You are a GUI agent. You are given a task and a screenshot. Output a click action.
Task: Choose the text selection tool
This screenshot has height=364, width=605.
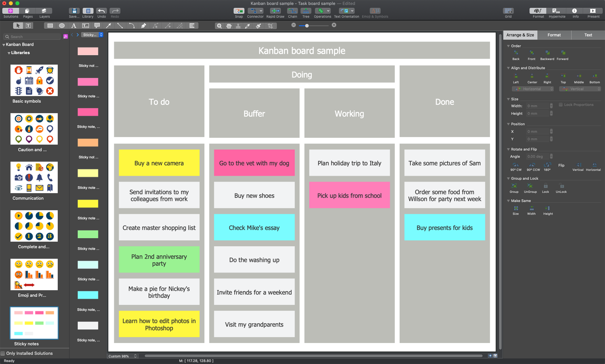28,25
